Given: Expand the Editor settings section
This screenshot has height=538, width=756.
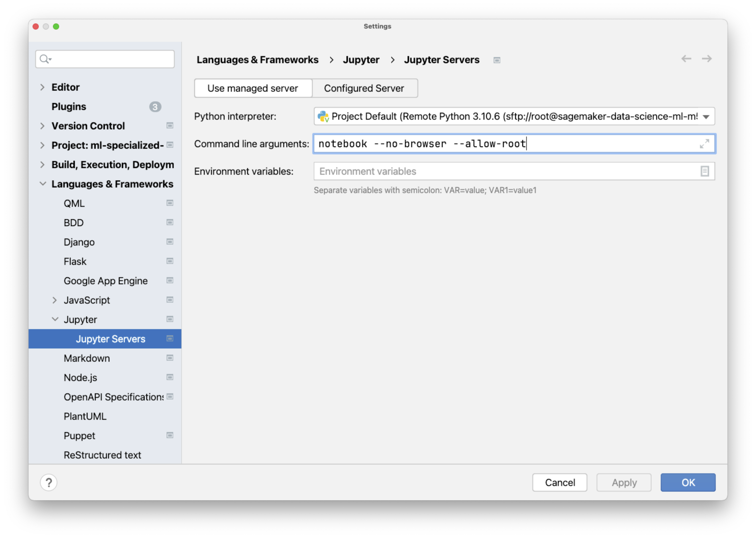Looking at the screenshot, I should [x=42, y=87].
